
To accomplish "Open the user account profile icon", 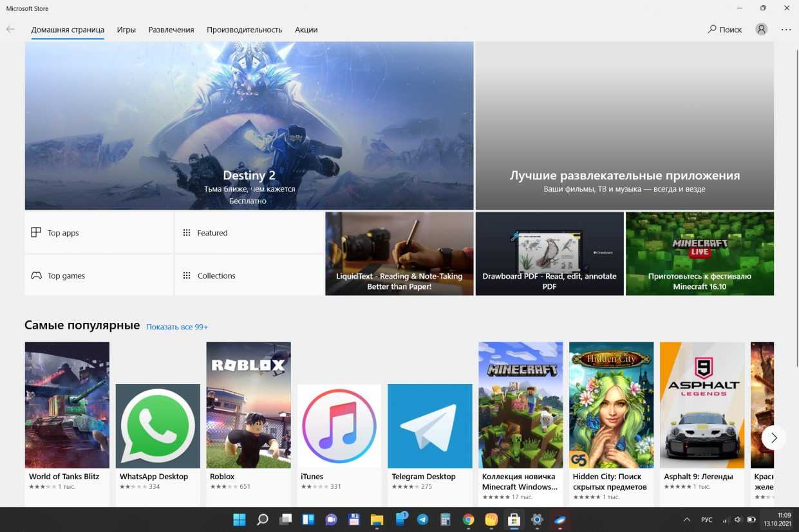I will [762, 30].
